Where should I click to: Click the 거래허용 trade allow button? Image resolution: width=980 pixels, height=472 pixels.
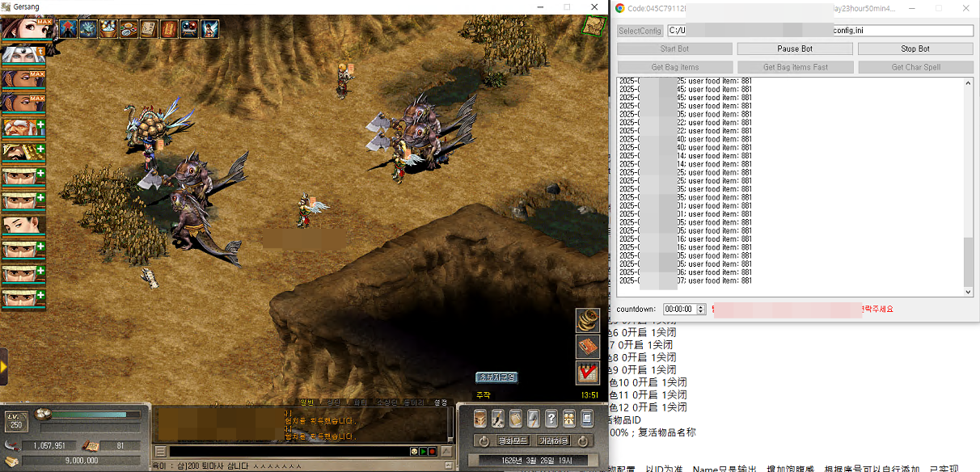point(554,441)
